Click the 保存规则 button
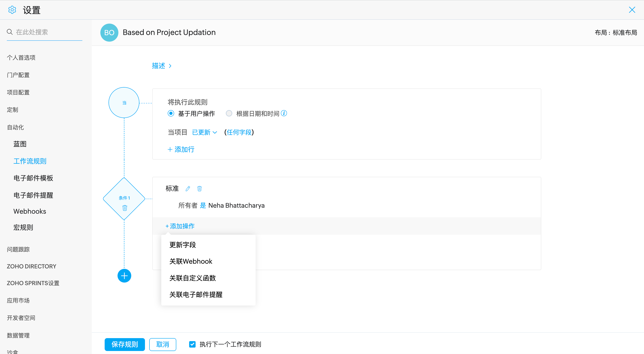The height and width of the screenshot is (354, 644). pyautogui.click(x=125, y=344)
